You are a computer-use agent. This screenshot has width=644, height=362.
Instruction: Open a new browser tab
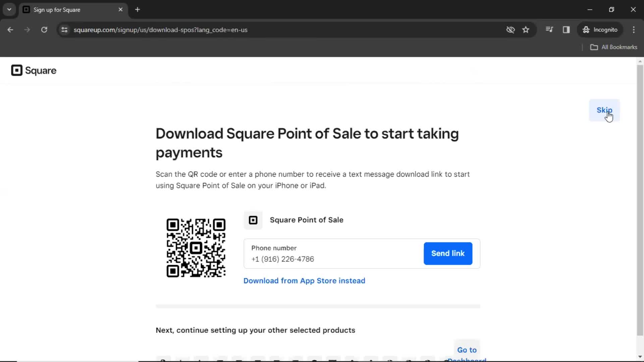[138, 10]
